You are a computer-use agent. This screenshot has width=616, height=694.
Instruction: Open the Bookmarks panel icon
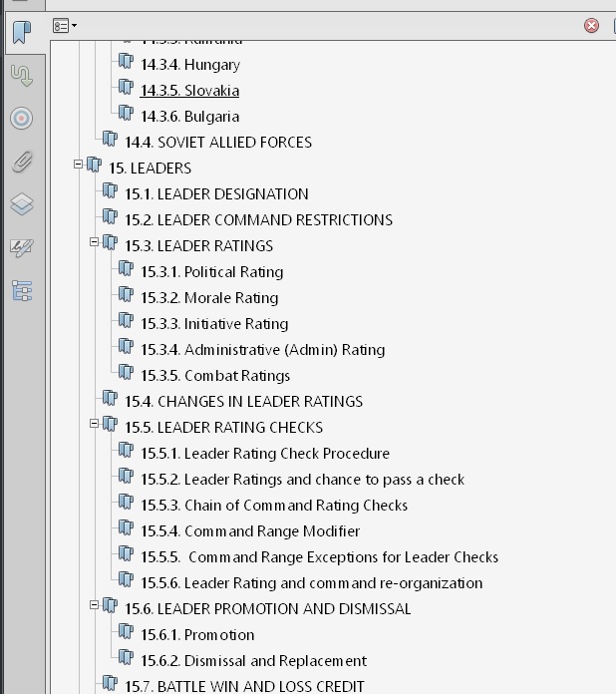tap(22, 32)
